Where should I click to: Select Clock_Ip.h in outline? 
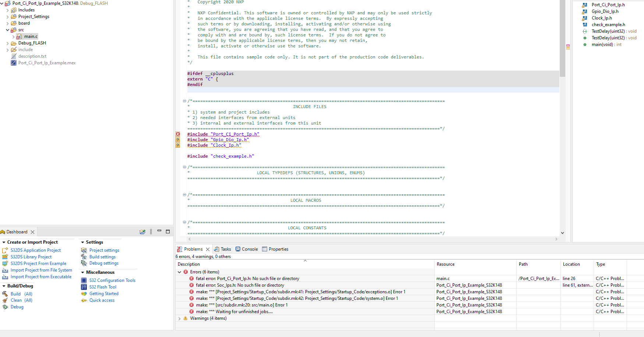pyautogui.click(x=602, y=18)
